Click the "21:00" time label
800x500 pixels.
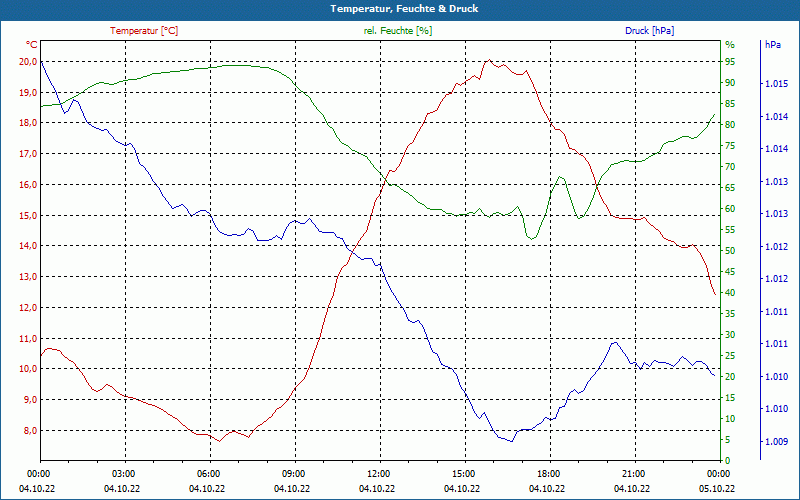pyautogui.click(x=632, y=473)
